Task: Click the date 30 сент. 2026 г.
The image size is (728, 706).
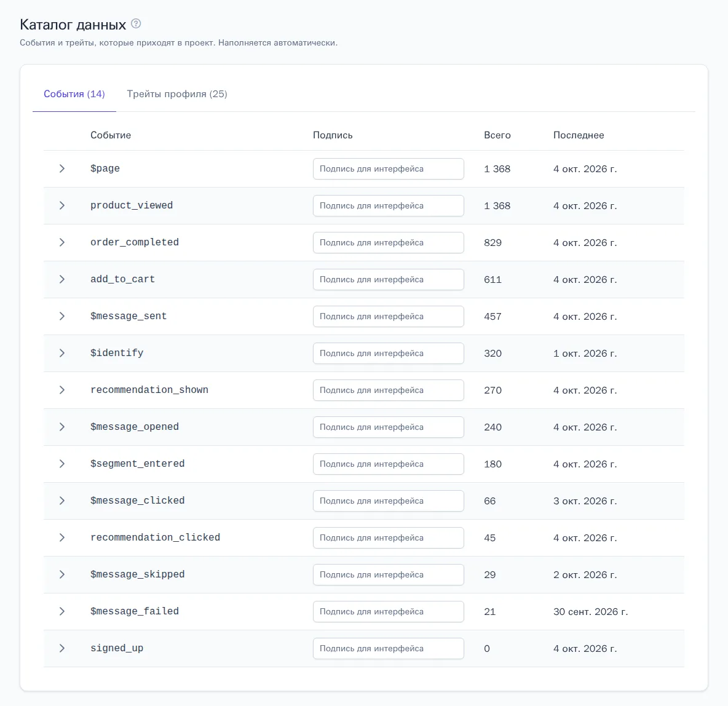Action: click(590, 612)
